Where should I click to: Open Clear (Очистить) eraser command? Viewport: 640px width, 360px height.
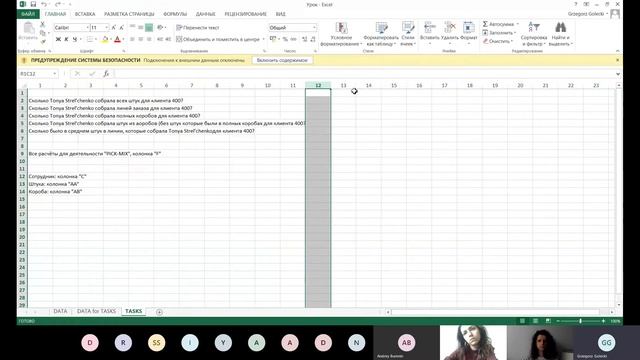(x=498, y=41)
